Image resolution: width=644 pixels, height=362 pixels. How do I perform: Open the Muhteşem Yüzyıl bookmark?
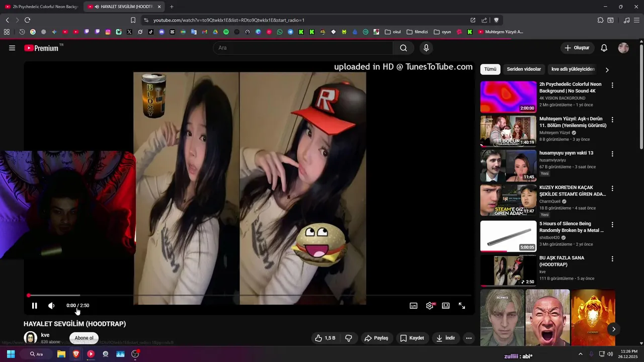click(501, 32)
